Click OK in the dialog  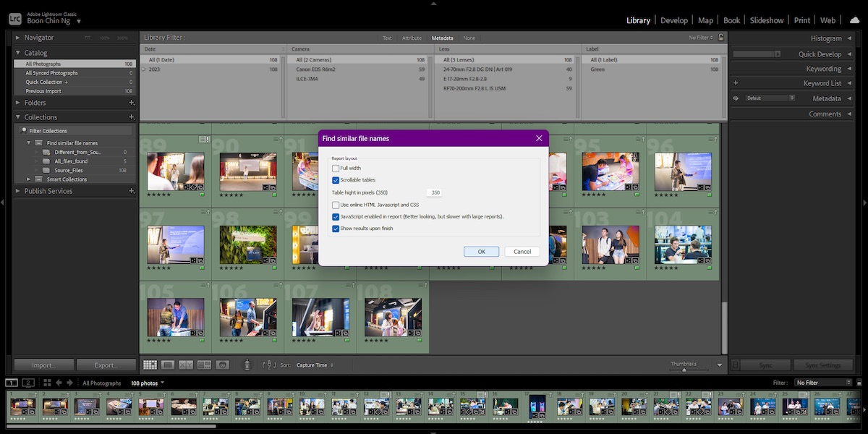(x=480, y=251)
